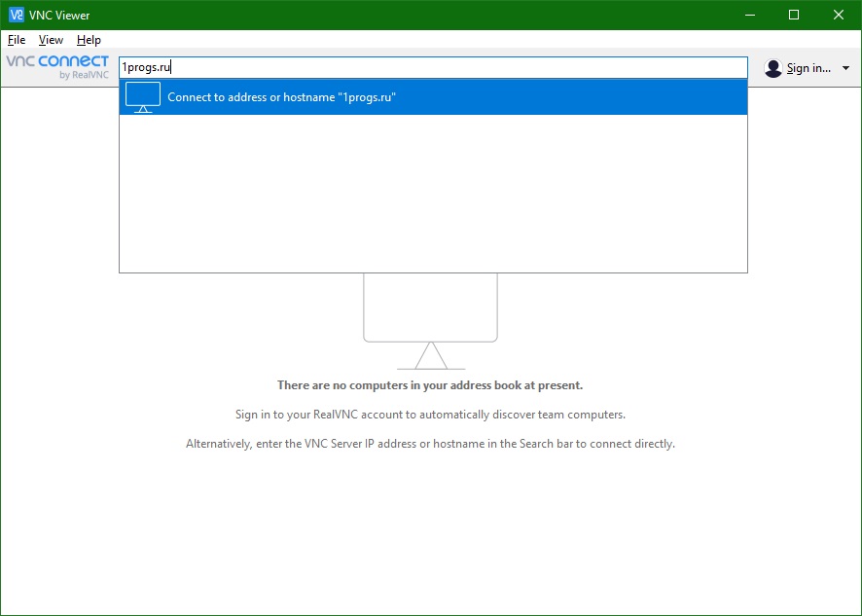Image resolution: width=862 pixels, height=616 pixels.
Task: Maximize the VNC Viewer window
Action: 794,15
